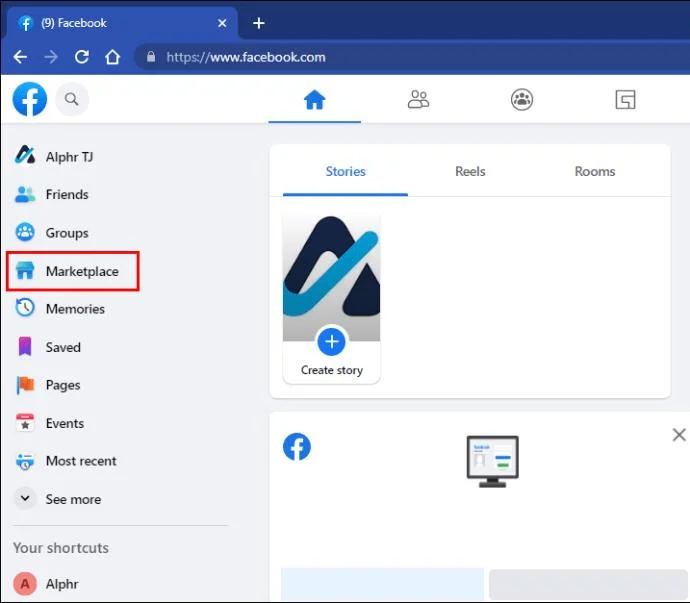Click the Events calendar icon
This screenshot has width=690, height=603.
pos(25,423)
